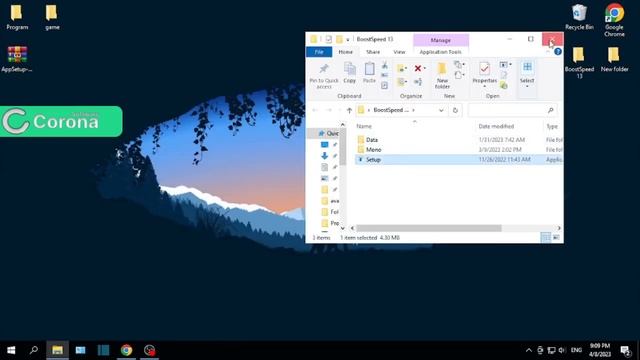Screen dimensions: 640x360
Task: Click the Desktop icon in navigation pane
Action: [324, 144]
